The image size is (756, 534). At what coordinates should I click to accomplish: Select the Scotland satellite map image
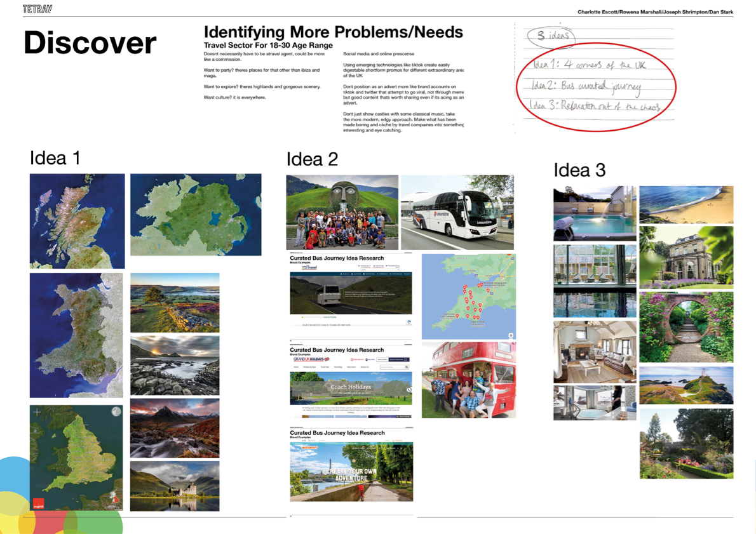coord(77,221)
